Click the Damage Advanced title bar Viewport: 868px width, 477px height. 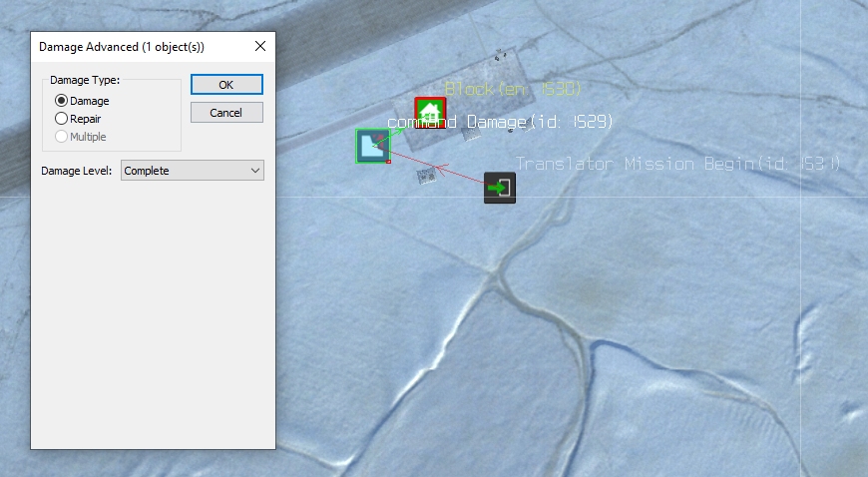(x=153, y=47)
